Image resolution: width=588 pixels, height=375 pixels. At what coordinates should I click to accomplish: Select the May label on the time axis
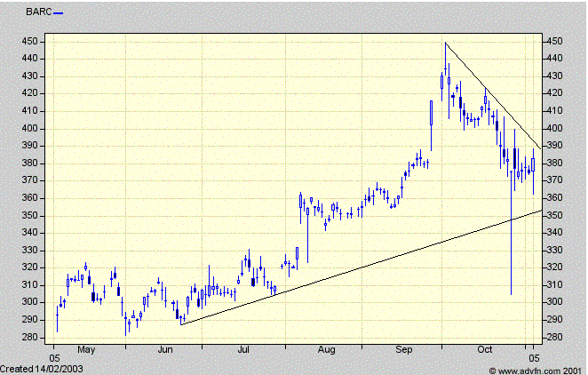click(x=87, y=351)
